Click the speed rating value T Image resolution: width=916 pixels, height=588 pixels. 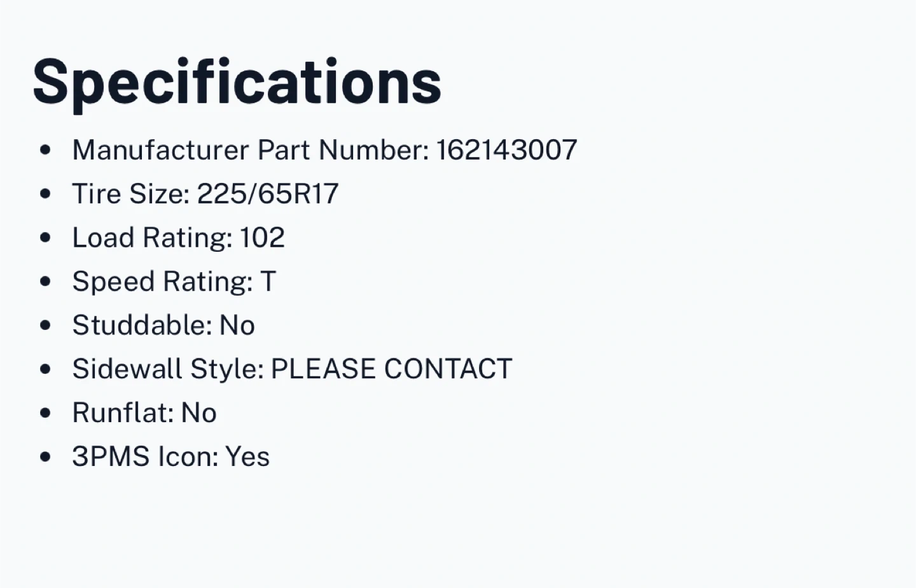pos(268,282)
